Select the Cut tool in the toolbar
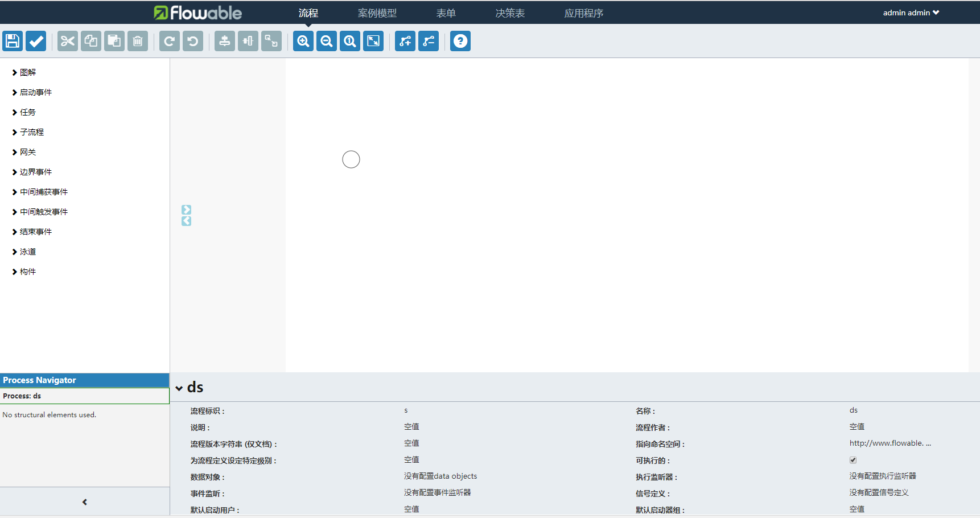The width and height of the screenshot is (980, 518). click(67, 40)
